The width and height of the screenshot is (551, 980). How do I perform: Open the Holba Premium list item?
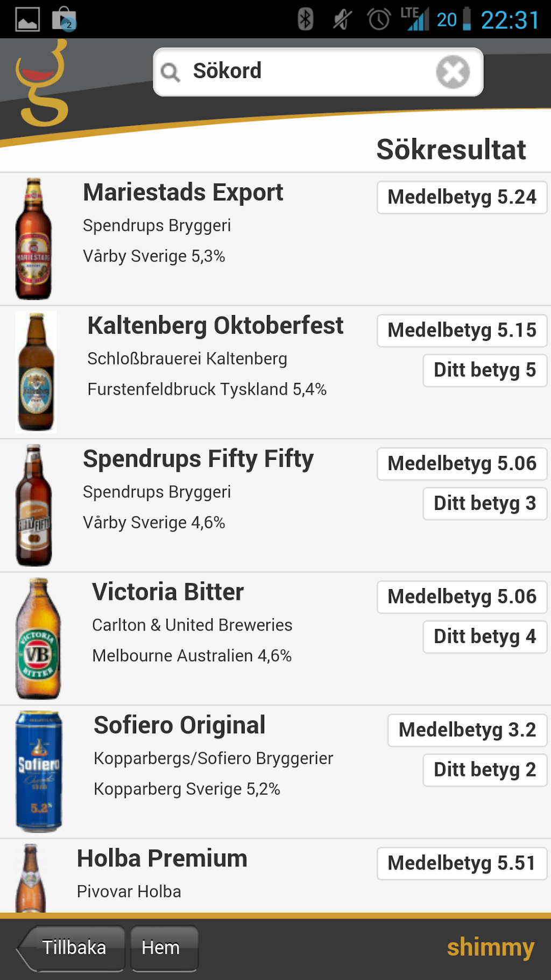[x=162, y=859]
